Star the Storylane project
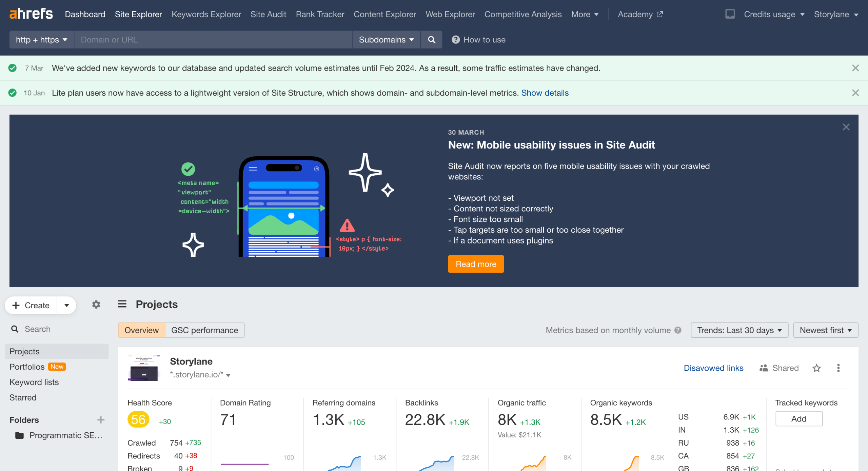This screenshot has width=868, height=471. click(816, 368)
